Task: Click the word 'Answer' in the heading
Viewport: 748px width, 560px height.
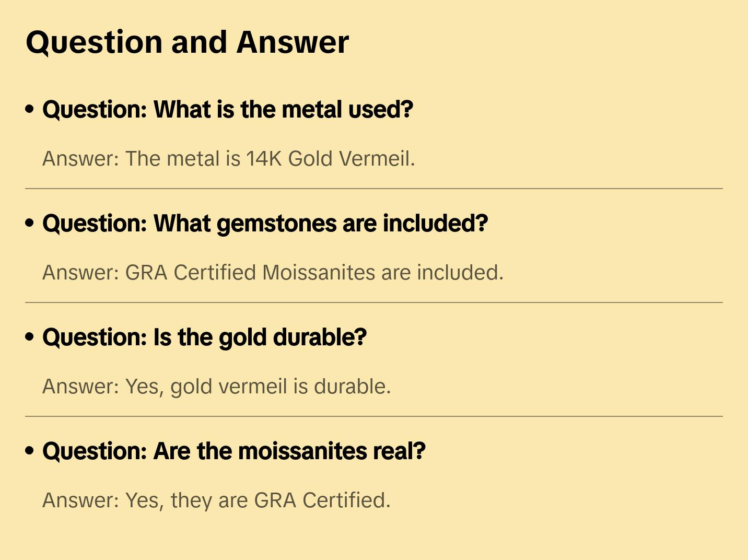Action: click(293, 42)
